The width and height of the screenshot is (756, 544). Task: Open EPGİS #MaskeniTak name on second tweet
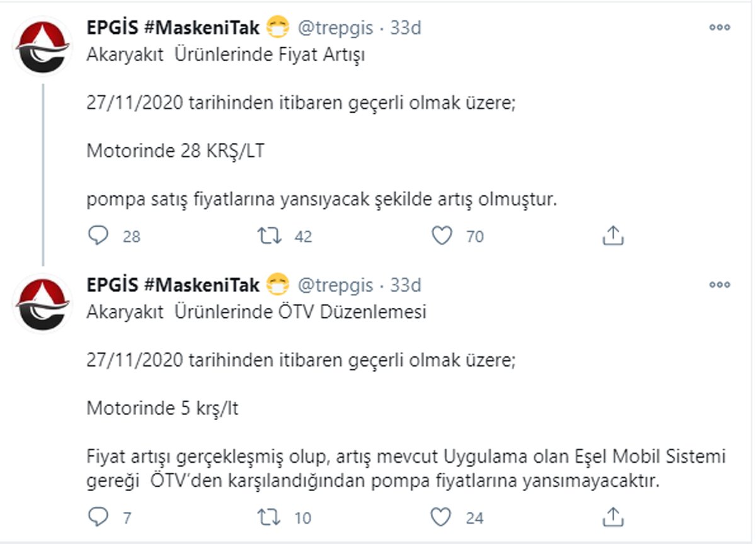coord(173,285)
